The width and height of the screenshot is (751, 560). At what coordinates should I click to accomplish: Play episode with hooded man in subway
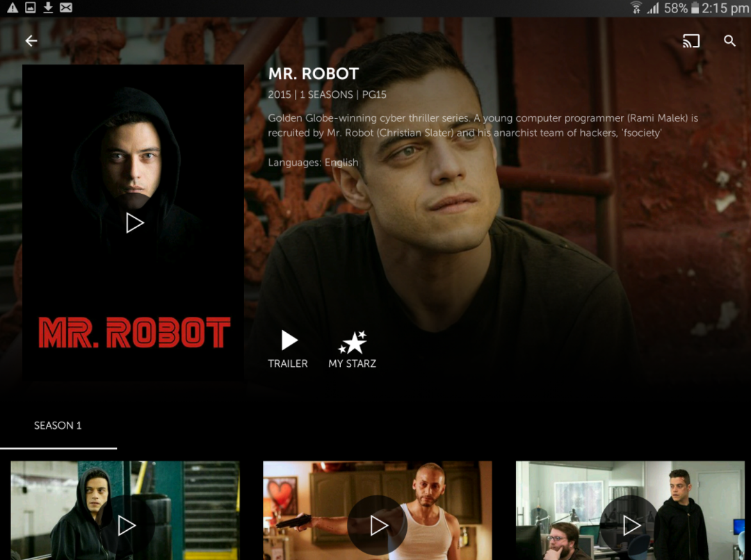pos(125,510)
